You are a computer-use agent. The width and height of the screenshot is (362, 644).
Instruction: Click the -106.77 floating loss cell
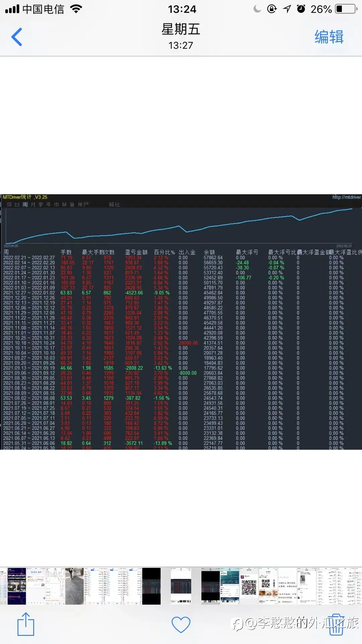[x=243, y=278]
